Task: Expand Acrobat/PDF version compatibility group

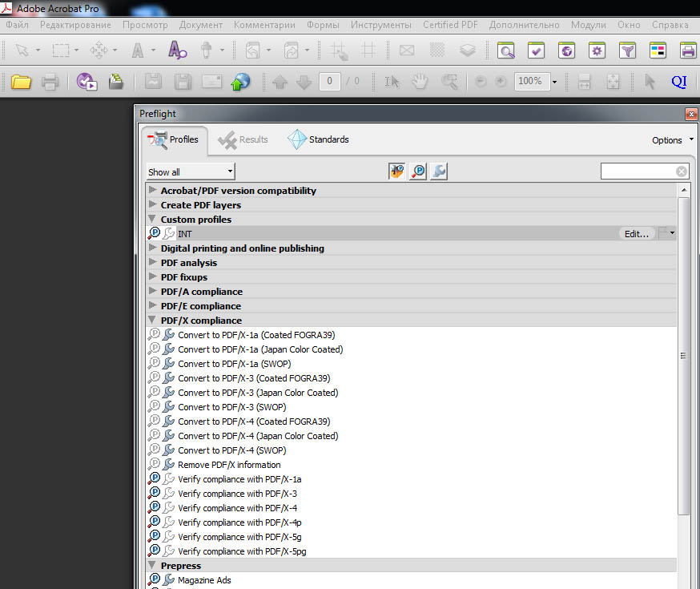Action: [152, 190]
